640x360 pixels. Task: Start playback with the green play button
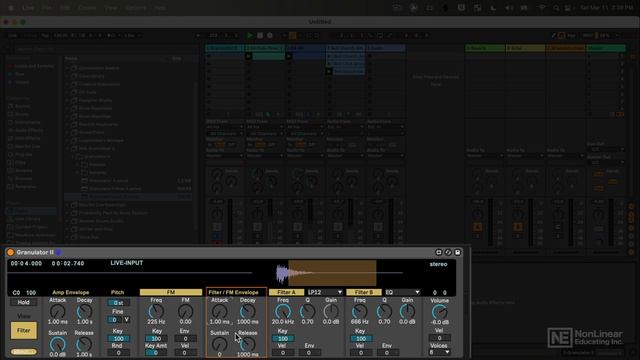click(x=250, y=36)
